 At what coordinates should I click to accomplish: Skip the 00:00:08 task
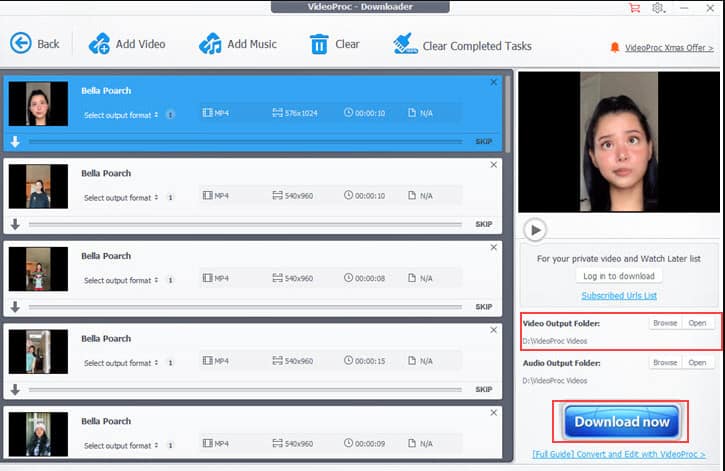click(x=484, y=307)
